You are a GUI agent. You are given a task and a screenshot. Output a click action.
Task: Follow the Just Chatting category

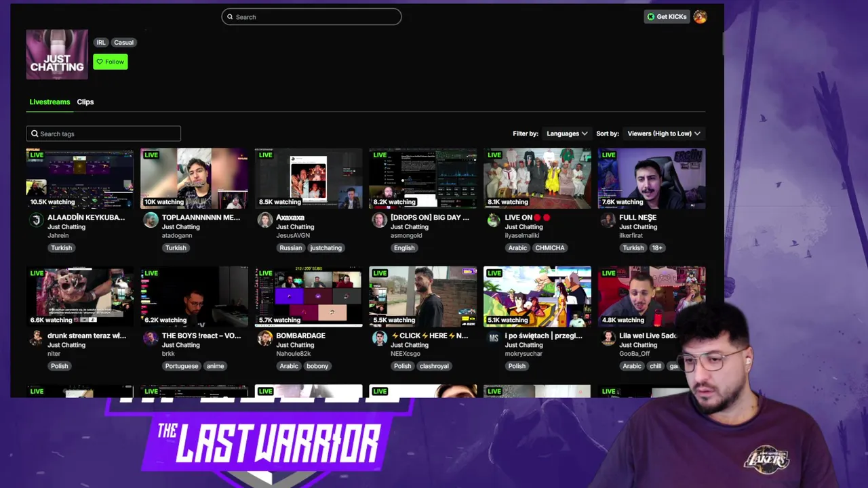pos(111,62)
